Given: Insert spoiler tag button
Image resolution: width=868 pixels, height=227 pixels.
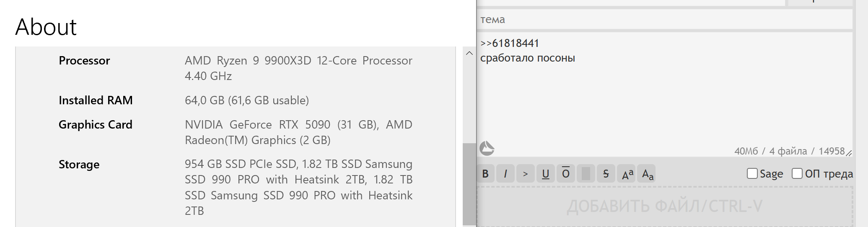Looking at the screenshot, I should pyautogui.click(x=586, y=174).
